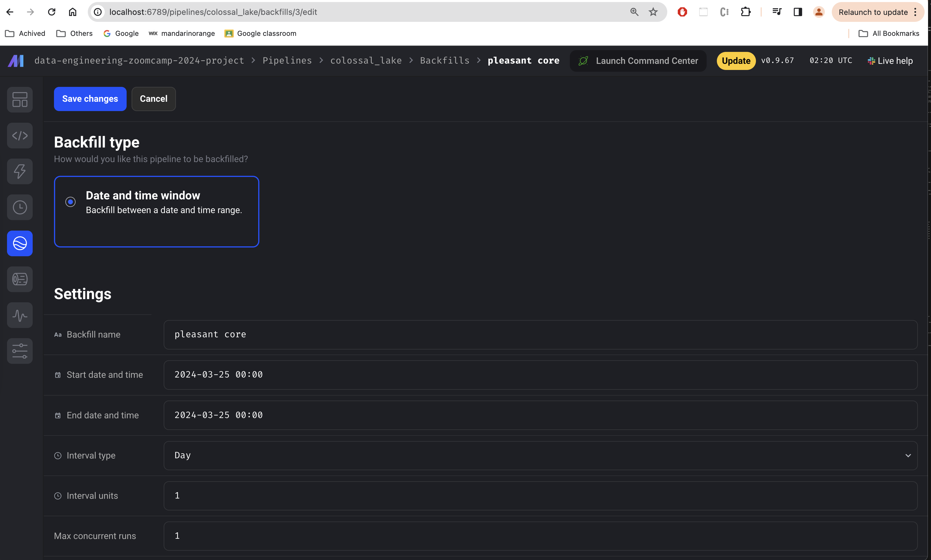The width and height of the screenshot is (931, 560).
Task: Click the yellow Update button
Action: (736, 61)
